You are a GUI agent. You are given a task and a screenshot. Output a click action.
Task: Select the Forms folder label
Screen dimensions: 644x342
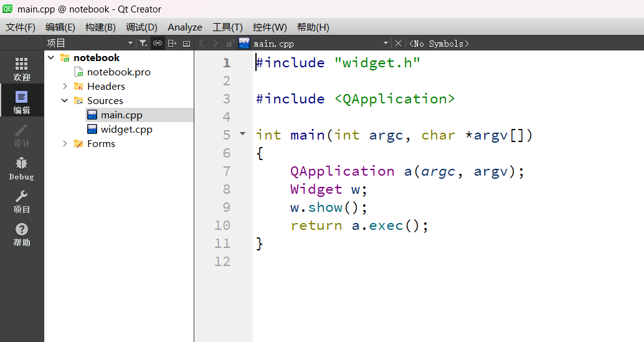pyautogui.click(x=101, y=144)
